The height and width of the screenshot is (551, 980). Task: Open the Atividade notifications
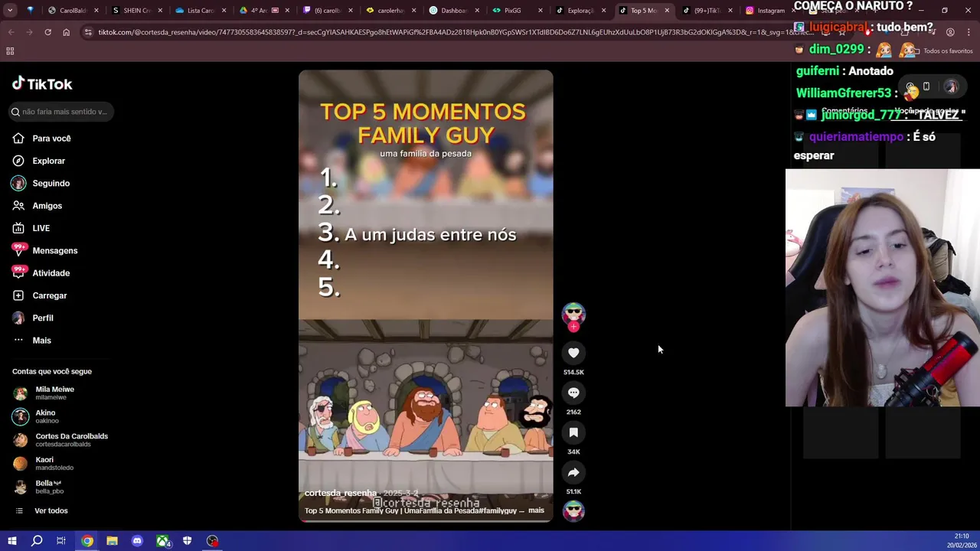pyautogui.click(x=41, y=273)
